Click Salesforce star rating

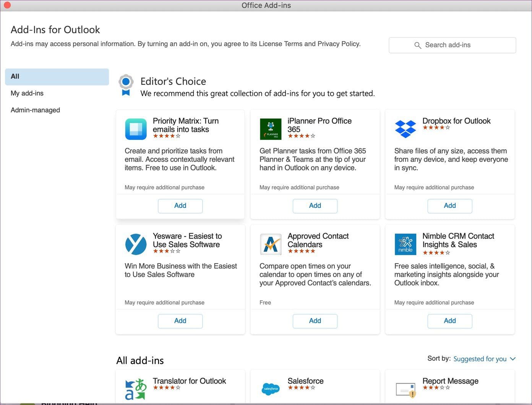click(302, 387)
